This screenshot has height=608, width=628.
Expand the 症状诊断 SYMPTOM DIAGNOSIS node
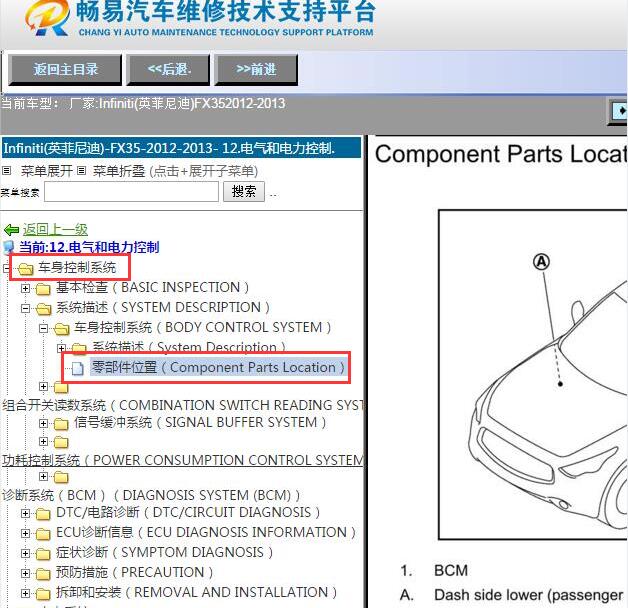25,554
